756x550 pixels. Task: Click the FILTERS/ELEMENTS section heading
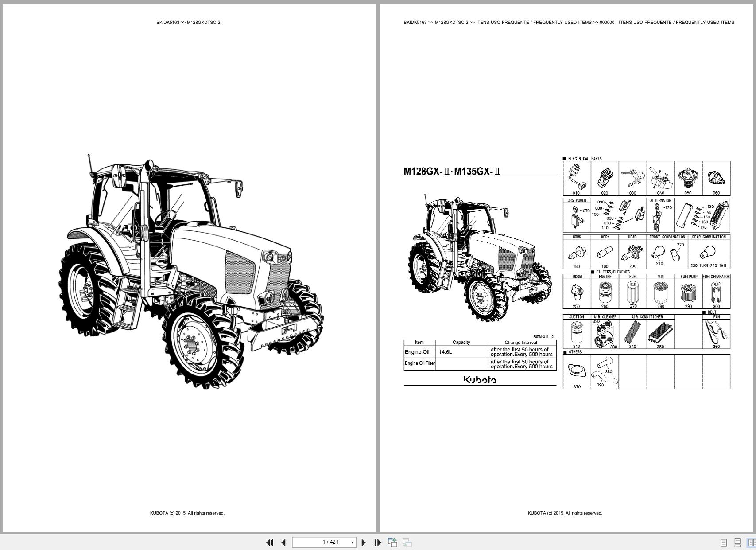tap(613, 272)
